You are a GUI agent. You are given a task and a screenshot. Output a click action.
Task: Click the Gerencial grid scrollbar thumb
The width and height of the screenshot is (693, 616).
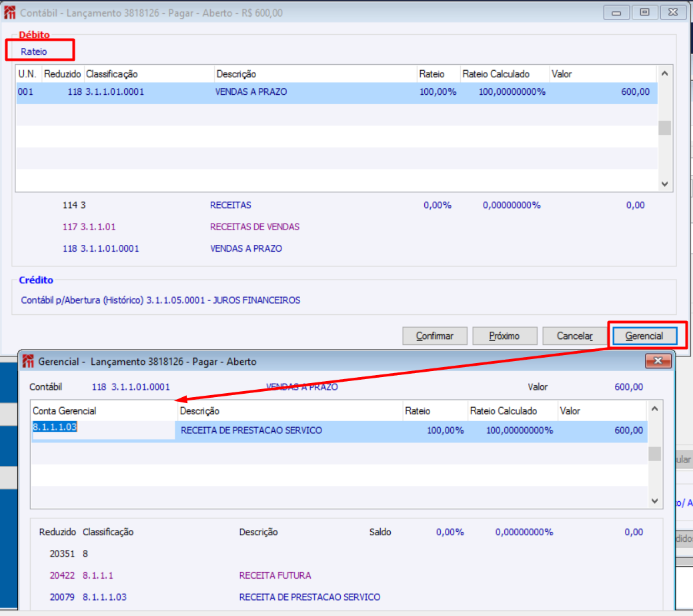point(655,454)
